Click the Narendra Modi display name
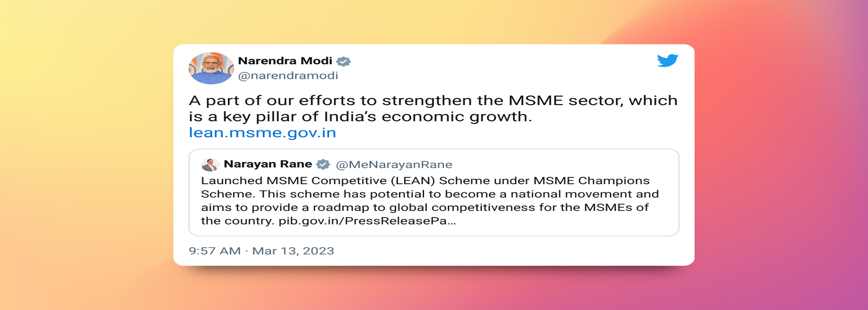The image size is (868, 310). coord(285,61)
